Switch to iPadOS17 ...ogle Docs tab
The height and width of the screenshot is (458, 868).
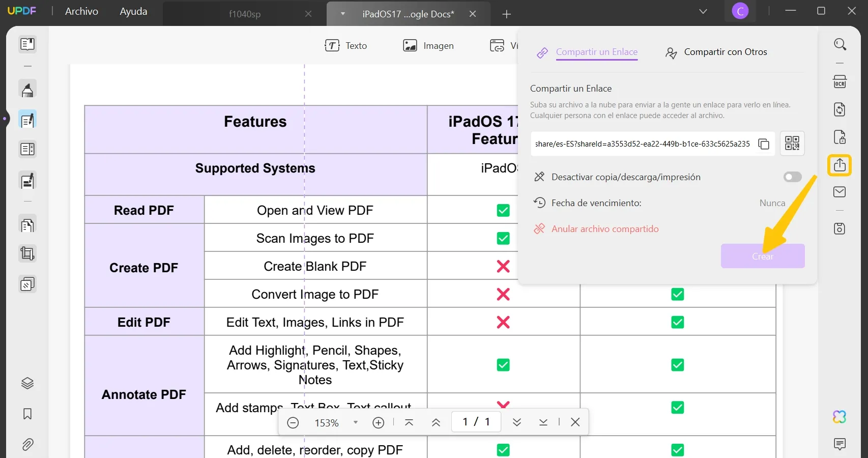(408, 14)
